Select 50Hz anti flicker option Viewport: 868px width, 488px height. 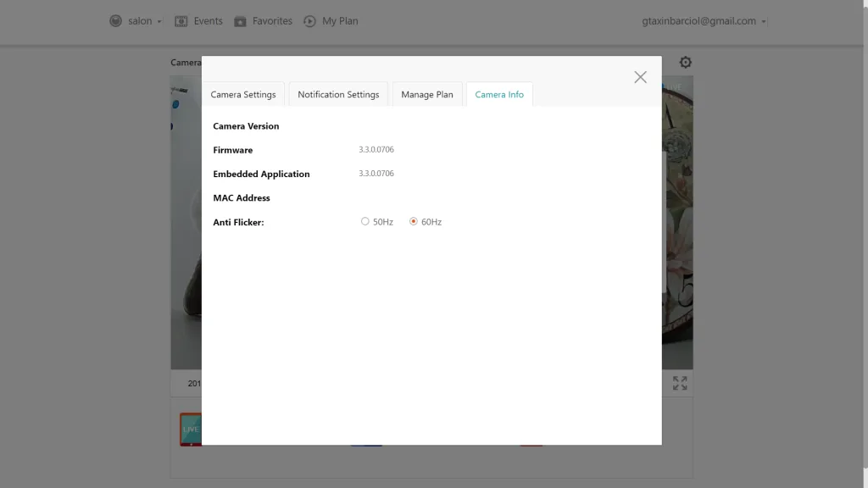365,221
